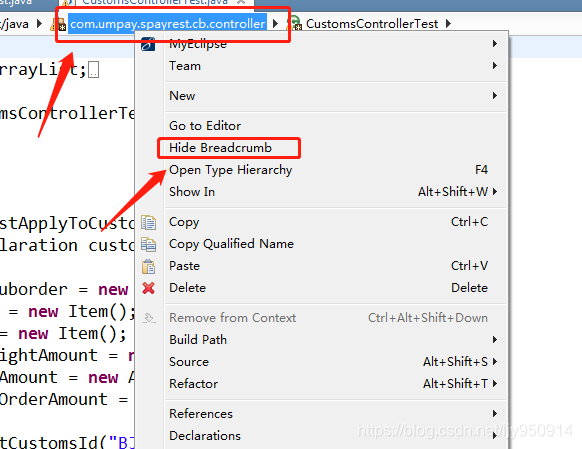This screenshot has width=582, height=449.
Task: Click the CustomsControllerTest class icon
Action: (295, 24)
